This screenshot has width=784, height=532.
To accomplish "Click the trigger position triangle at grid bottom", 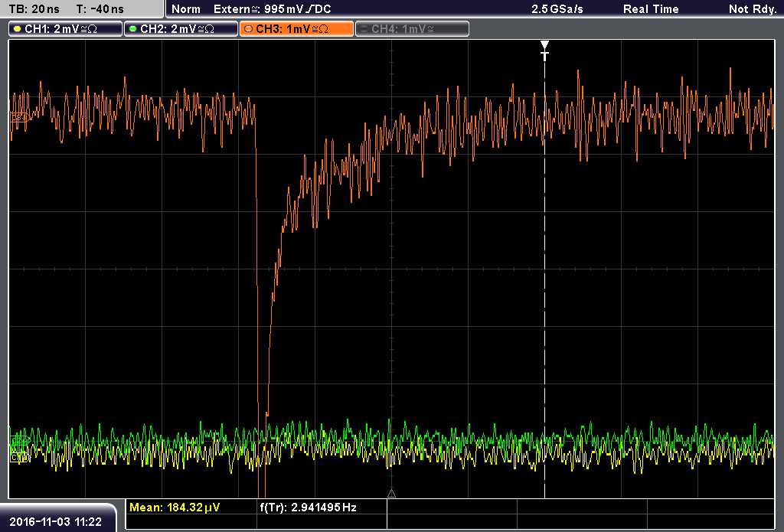I will (391, 494).
